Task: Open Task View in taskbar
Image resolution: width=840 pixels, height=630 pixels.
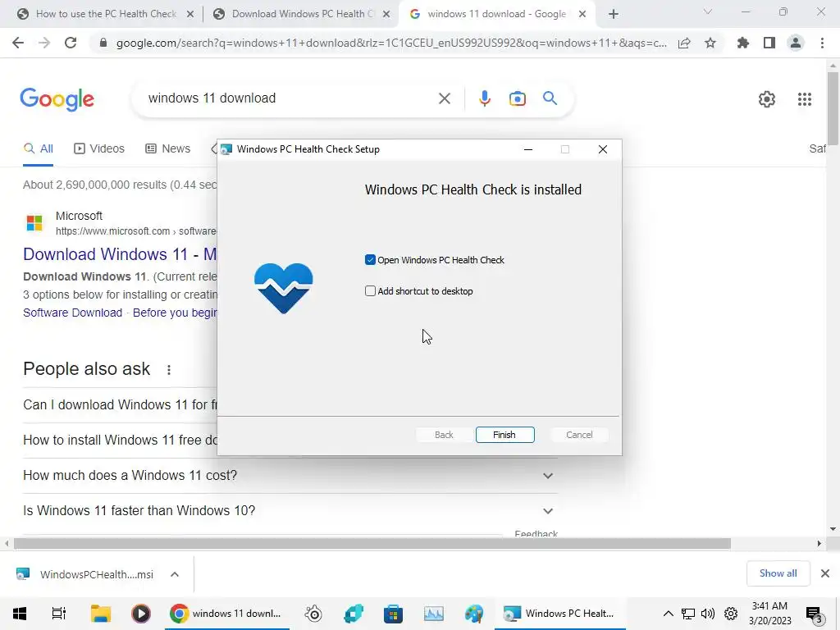Action: pyautogui.click(x=59, y=614)
